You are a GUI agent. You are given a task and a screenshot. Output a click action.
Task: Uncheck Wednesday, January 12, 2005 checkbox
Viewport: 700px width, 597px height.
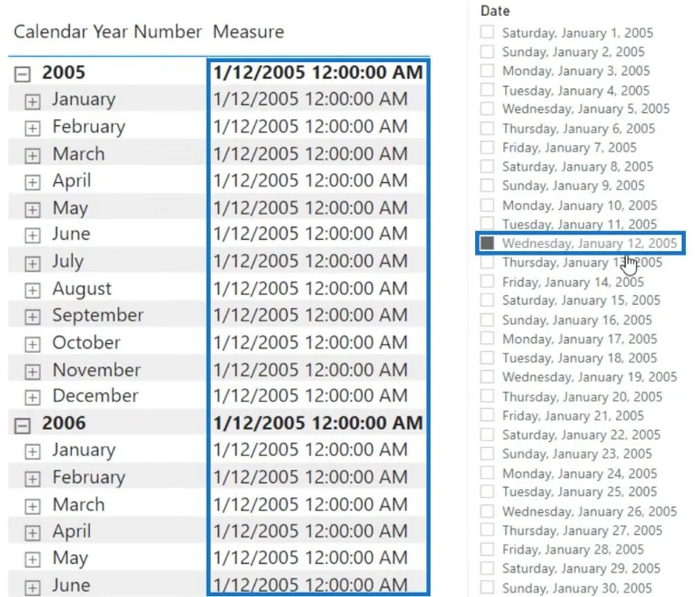pyautogui.click(x=487, y=242)
